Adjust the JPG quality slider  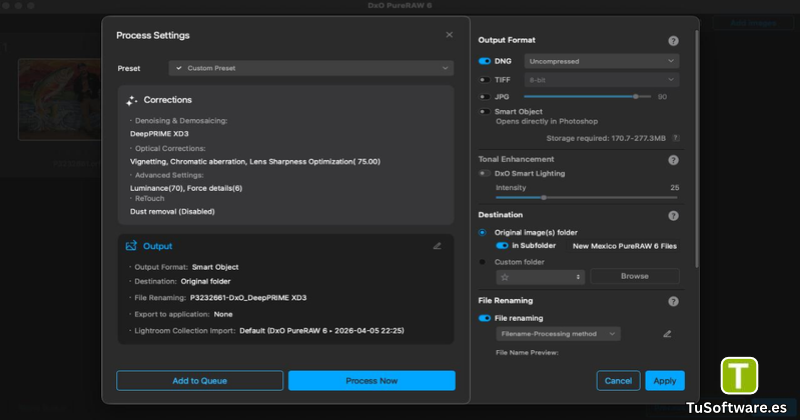point(587,96)
